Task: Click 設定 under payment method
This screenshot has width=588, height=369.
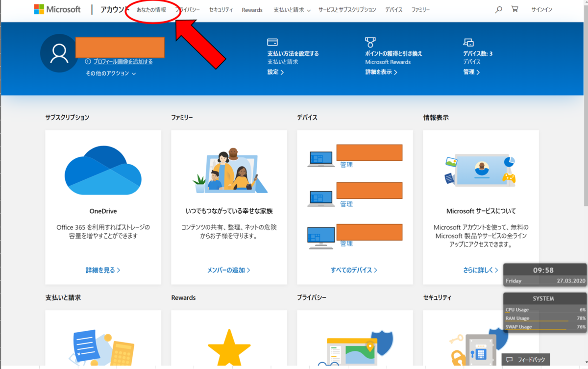Action: pyautogui.click(x=275, y=72)
